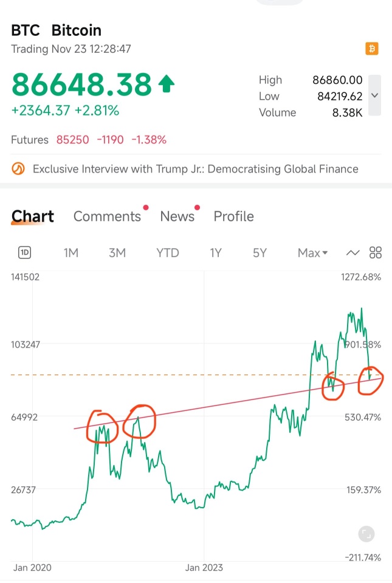Tap the orange news headline icon
The height and width of the screenshot is (583, 392).
tap(18, 169)
